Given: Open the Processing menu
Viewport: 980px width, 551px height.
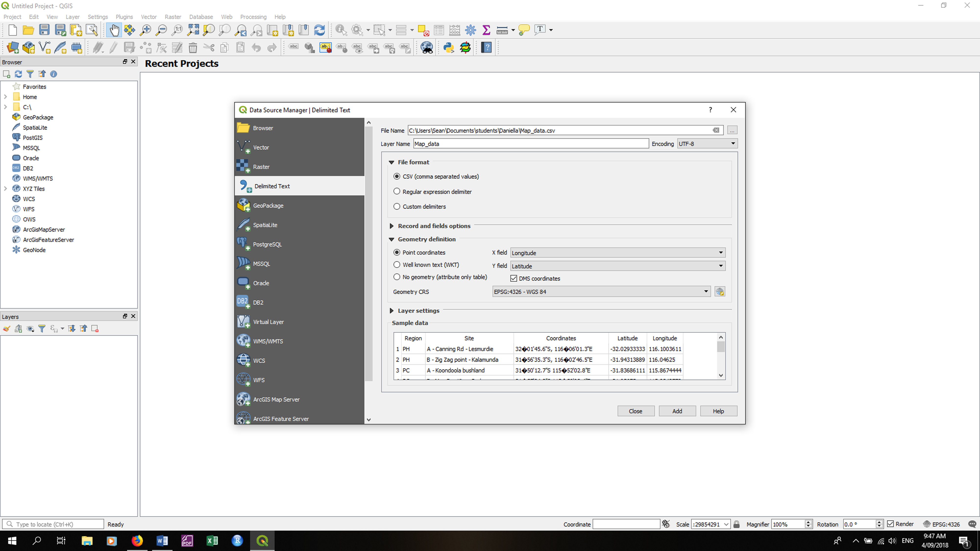Looking at the screenshot, I should point(253,17).
